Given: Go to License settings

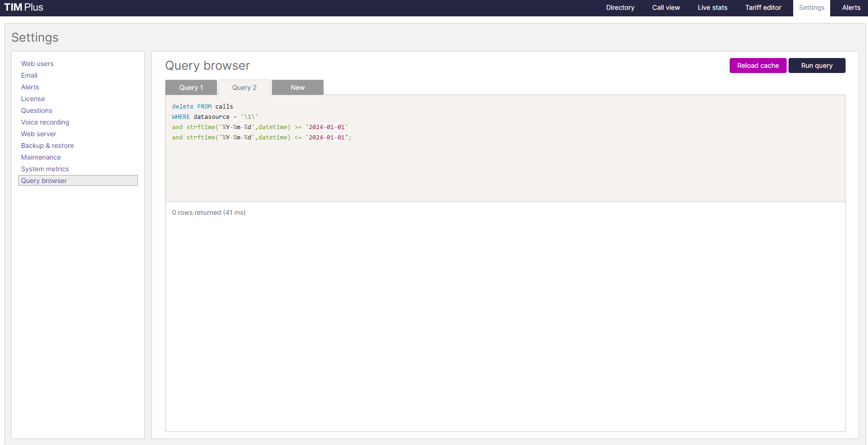Looking at the screenshot, I should point(33,99).
